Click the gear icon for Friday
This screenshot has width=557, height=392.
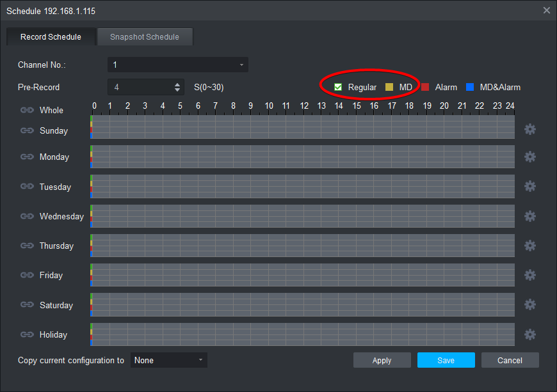pos(529,275)
